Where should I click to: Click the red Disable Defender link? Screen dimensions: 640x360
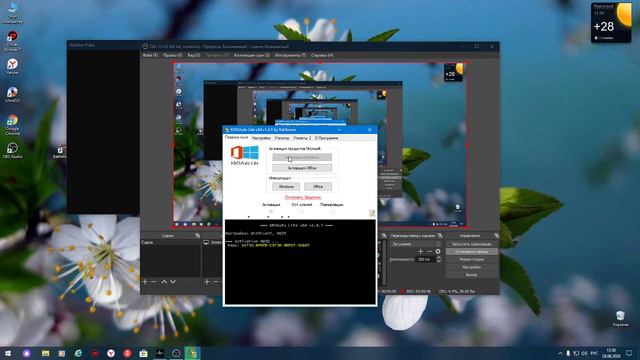(302, 197)
